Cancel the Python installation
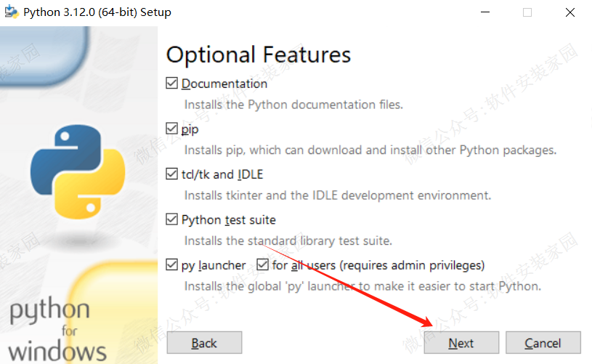 click(543, 343)
